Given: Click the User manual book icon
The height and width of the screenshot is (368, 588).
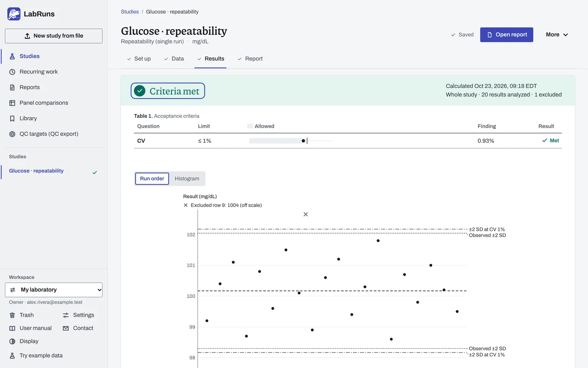Looking at the screenshot, I should 12,328.
